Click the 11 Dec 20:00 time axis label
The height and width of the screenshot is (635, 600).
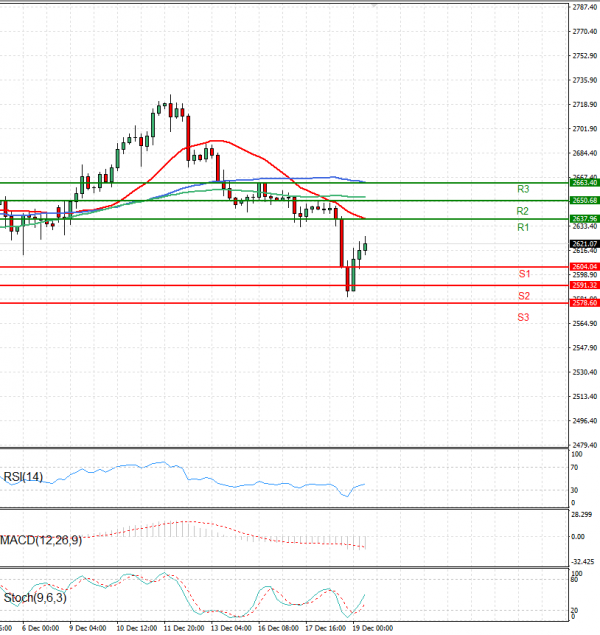pos(183,628)
